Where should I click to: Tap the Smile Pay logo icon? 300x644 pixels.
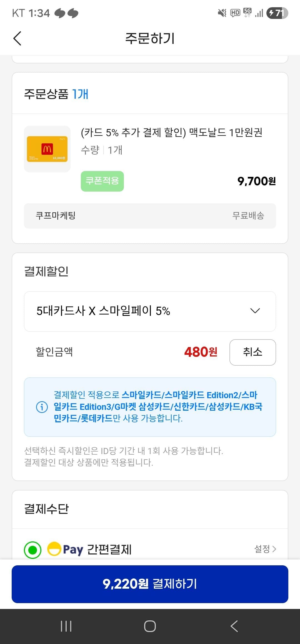[54, 549]
